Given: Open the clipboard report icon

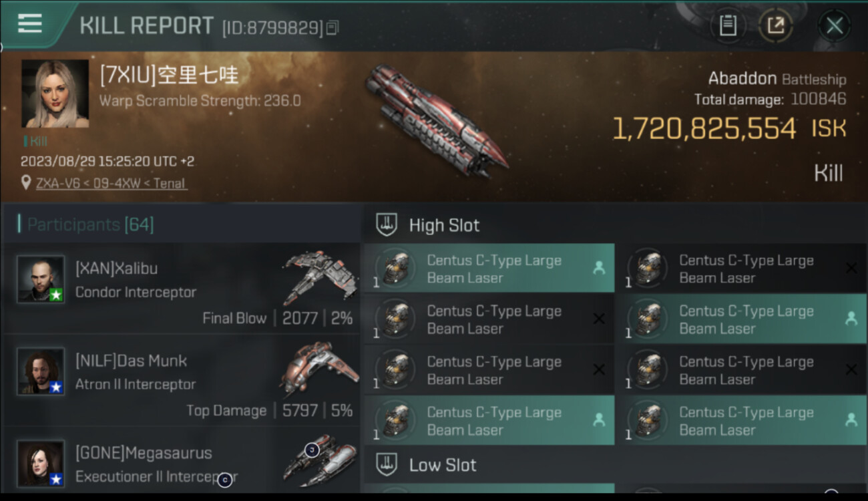Looking at the screenshot, I should click(x=728, y=26).
